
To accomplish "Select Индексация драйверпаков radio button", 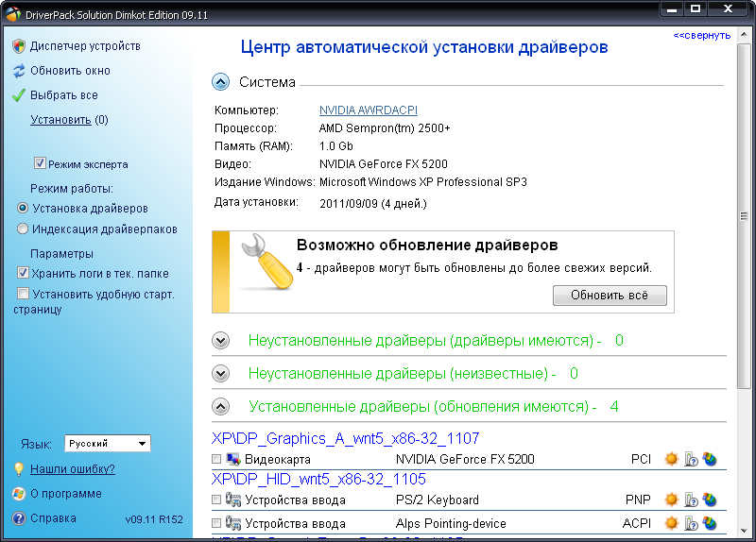I will tap(23, 229).
